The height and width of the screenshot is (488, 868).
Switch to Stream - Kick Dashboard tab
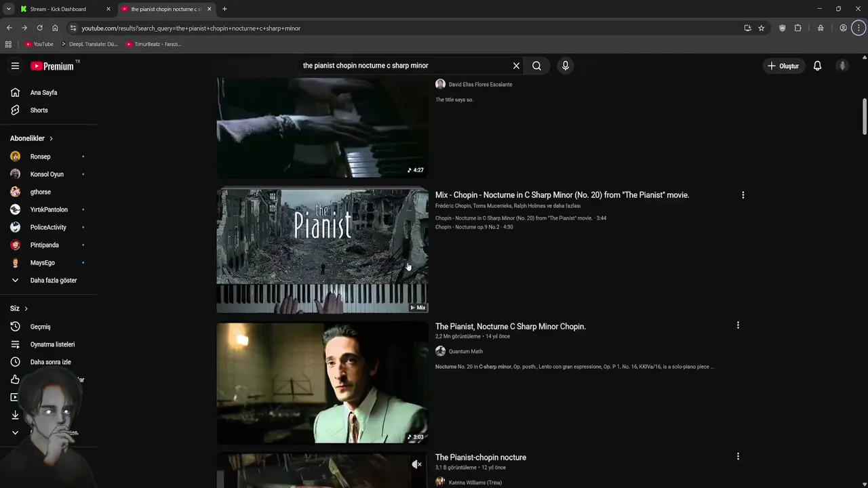pos(58,9)
